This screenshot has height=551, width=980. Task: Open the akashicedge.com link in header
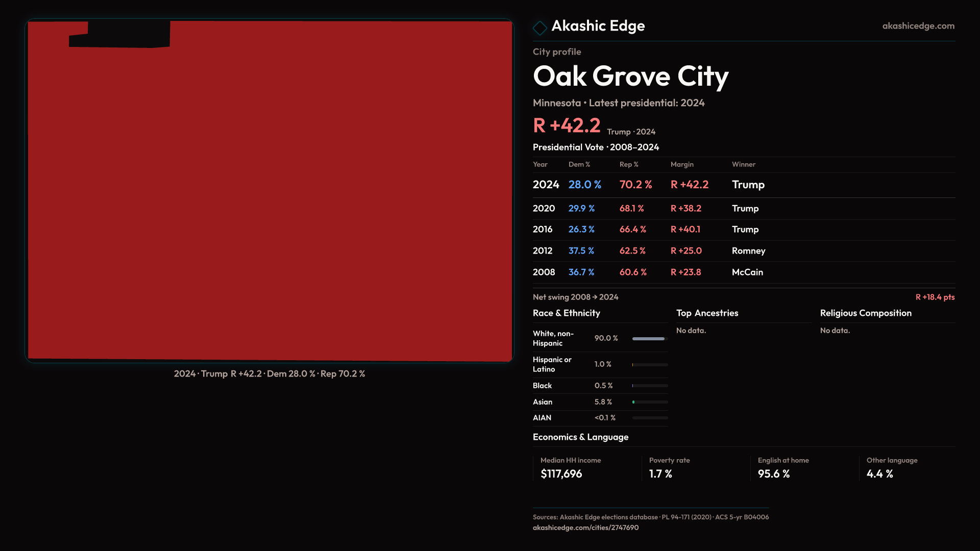point(918,26)
